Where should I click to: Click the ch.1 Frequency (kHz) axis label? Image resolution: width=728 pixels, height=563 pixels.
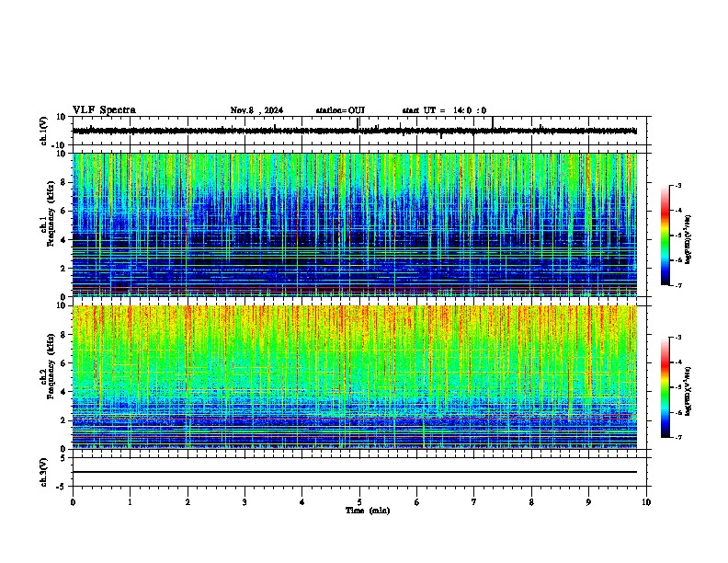(47, 214)
